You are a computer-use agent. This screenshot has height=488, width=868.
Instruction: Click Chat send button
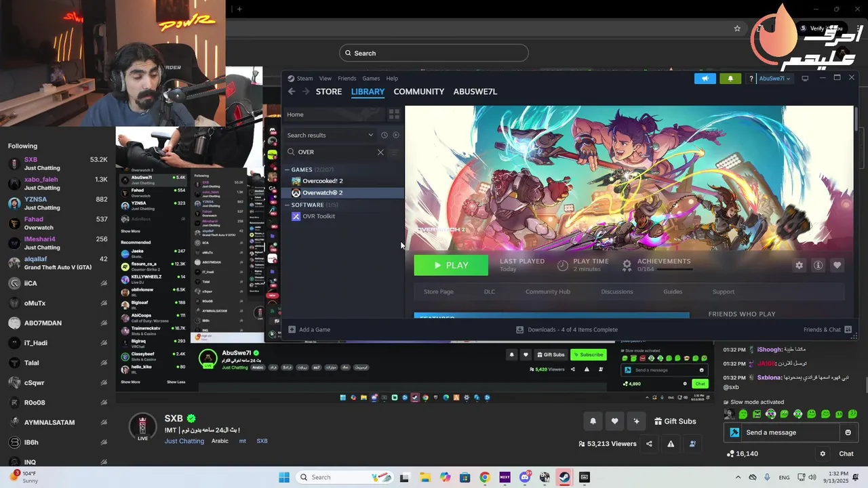point(846,454)
